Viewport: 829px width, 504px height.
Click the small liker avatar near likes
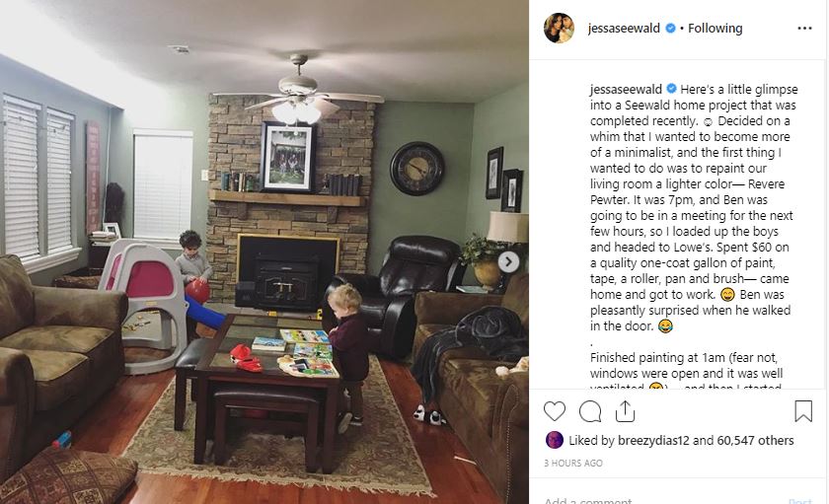pyautogui.click(x=554, y=440)
